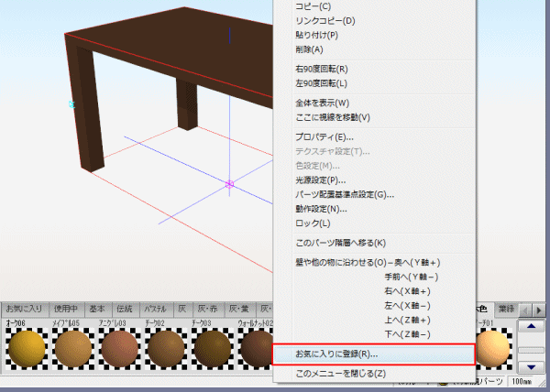The image size is (550, 392).
Task: Select the オーク06 wood material sphere
Action: tap(26, 348)
